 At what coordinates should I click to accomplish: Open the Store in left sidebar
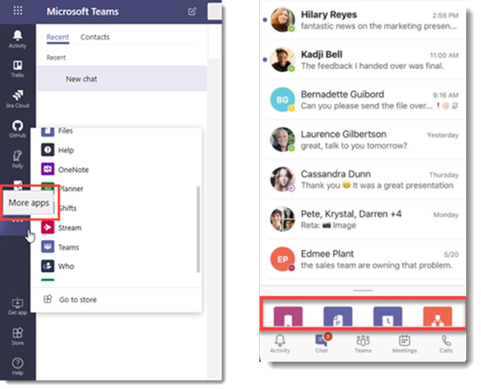point(17,336)
